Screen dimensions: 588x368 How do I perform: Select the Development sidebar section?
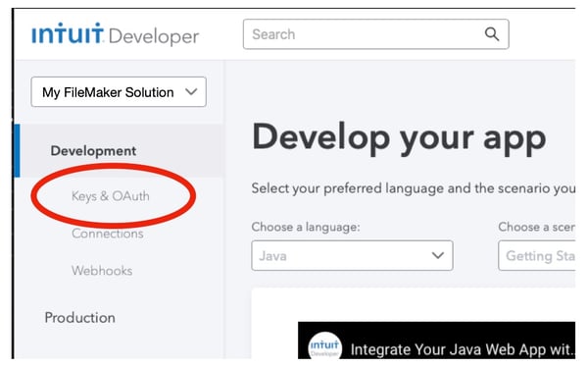click(x=120, y=150)
